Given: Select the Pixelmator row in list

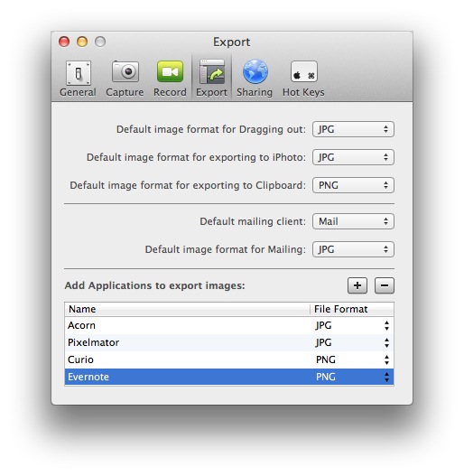Looking at the screenshot, I should (229, 342).
